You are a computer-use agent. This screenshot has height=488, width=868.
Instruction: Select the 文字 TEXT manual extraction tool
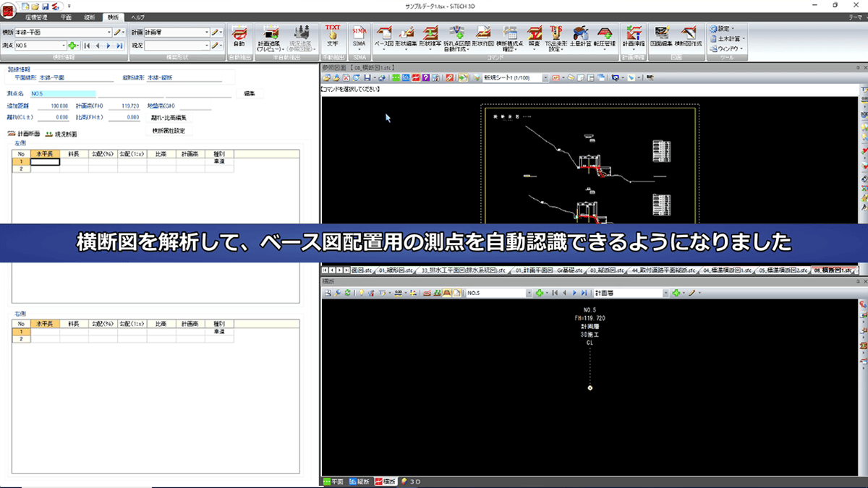[332, 36]
